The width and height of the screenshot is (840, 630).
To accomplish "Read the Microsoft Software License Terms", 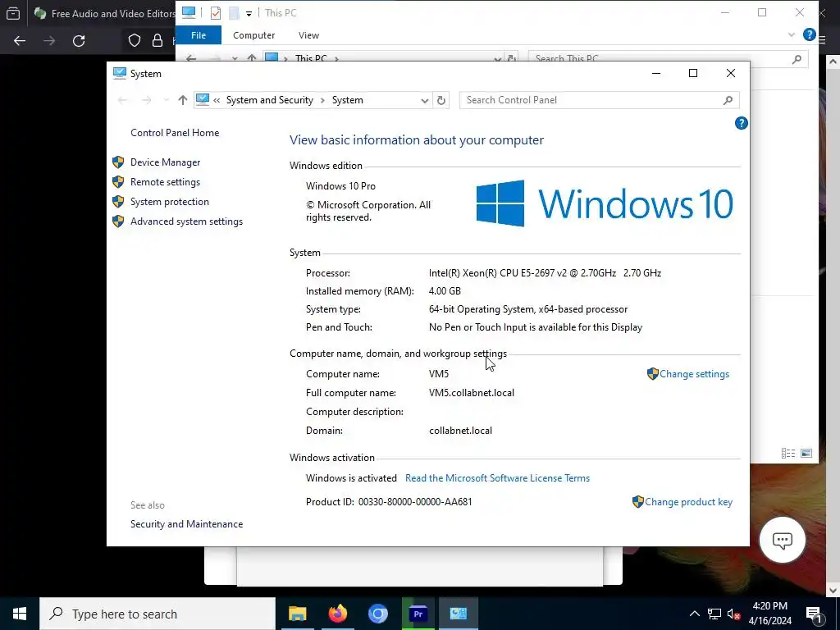I will (x=497, y=478).
